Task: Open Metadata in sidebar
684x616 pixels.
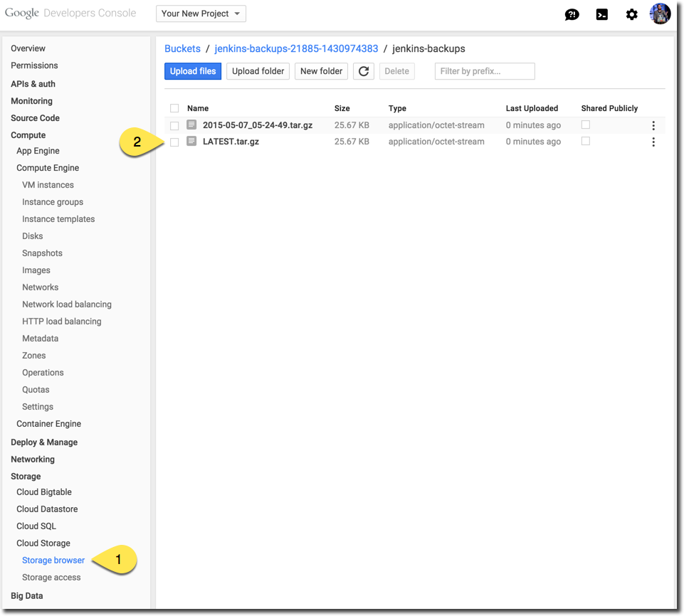Action: tap(40, 339)
